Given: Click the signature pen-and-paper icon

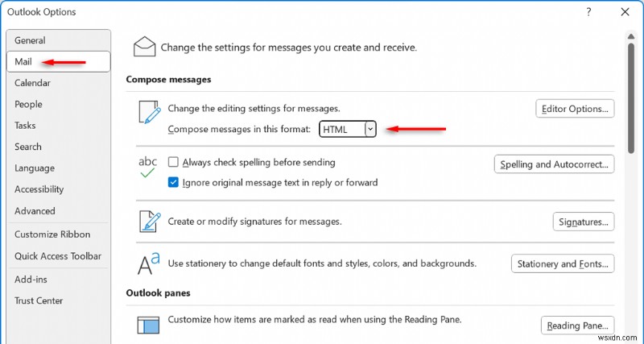Looking at the screenshot, I should pos(150,222).
